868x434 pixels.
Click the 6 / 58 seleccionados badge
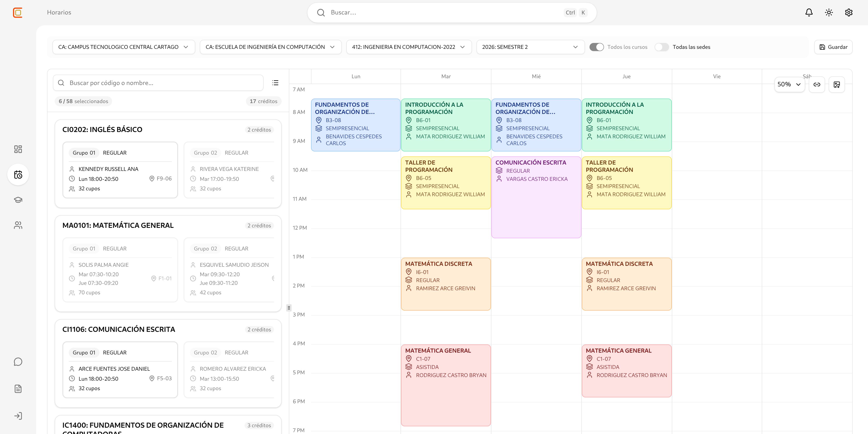[x=83, y=101]
